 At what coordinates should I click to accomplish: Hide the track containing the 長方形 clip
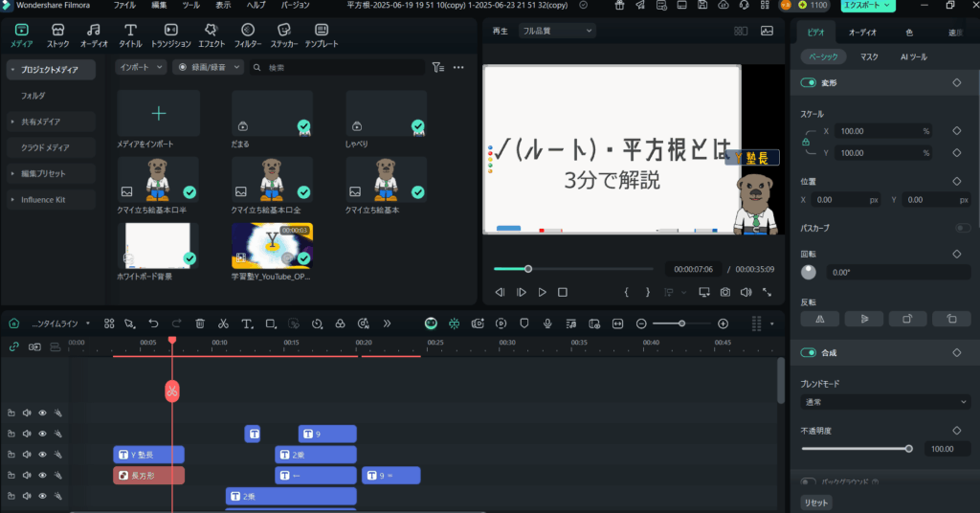42,475
